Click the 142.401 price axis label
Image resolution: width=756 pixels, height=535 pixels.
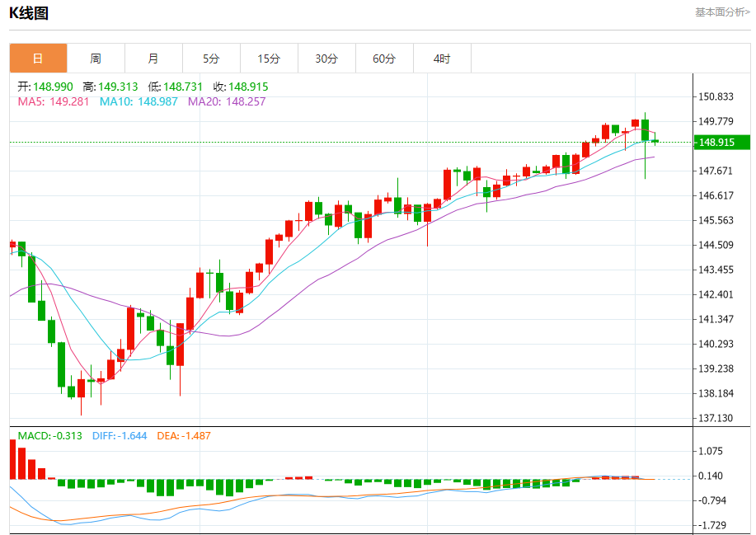click(716, 294)
